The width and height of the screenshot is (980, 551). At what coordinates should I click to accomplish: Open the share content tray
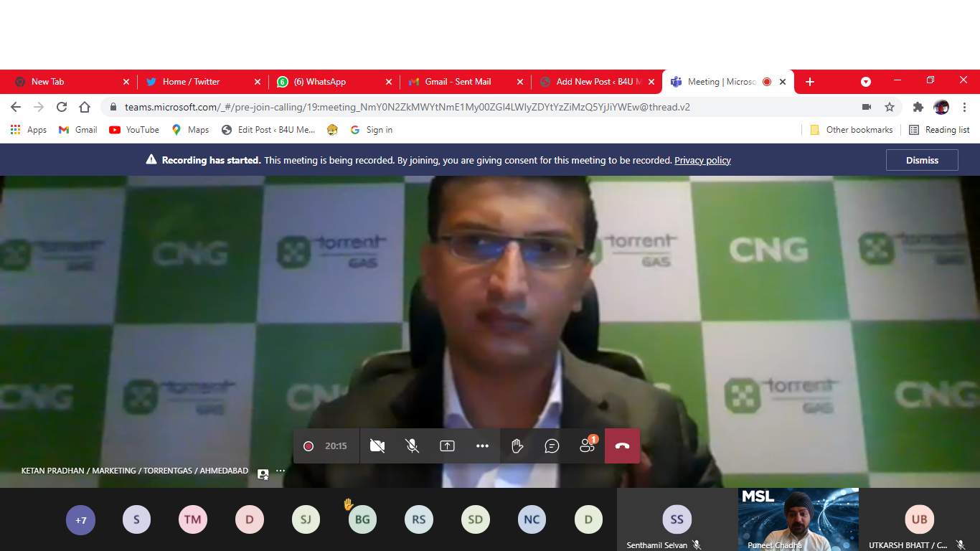[447, 446]
